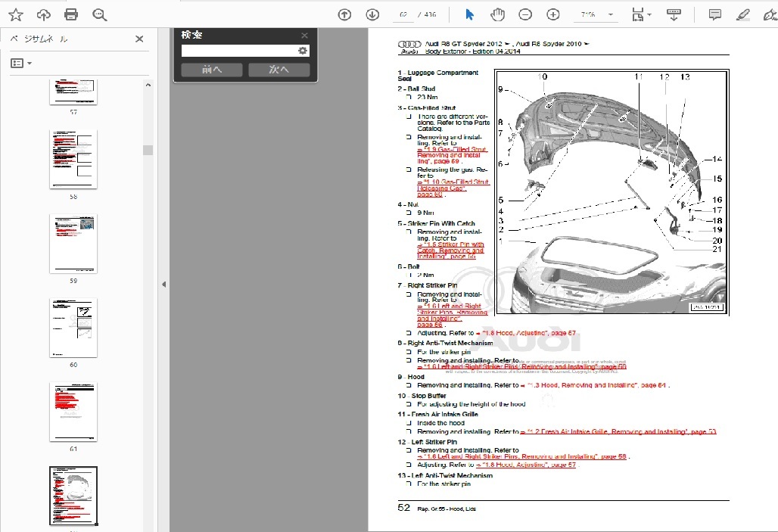Select page 58 thumbnail
The height and width of the screenshot is (532, 778).
[73, 159]
